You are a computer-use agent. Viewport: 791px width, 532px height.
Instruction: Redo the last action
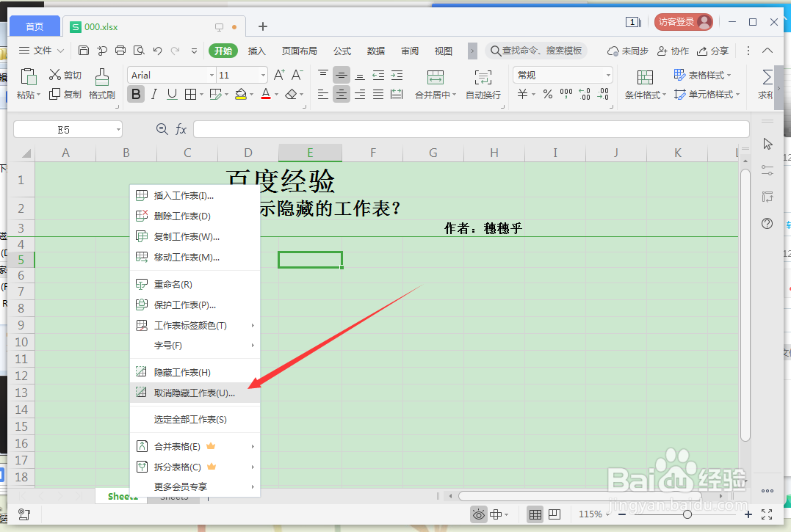(x=176, y=51)
